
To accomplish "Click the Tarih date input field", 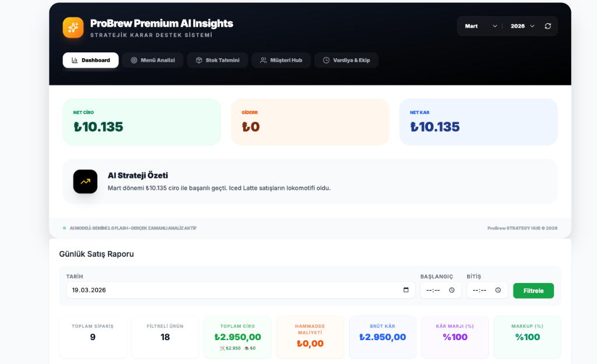I will 233,290.
